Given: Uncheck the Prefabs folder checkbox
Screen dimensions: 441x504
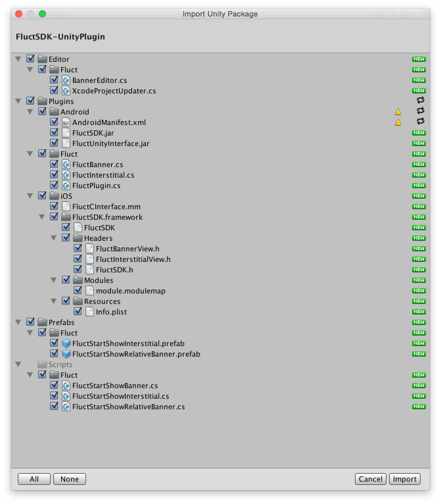Looking at the screenshot, I should point(31,322).
